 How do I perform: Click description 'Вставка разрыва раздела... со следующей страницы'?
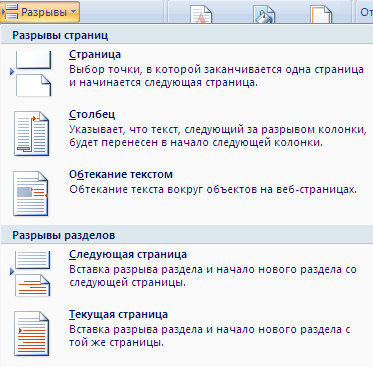click(x=213, y=276)
